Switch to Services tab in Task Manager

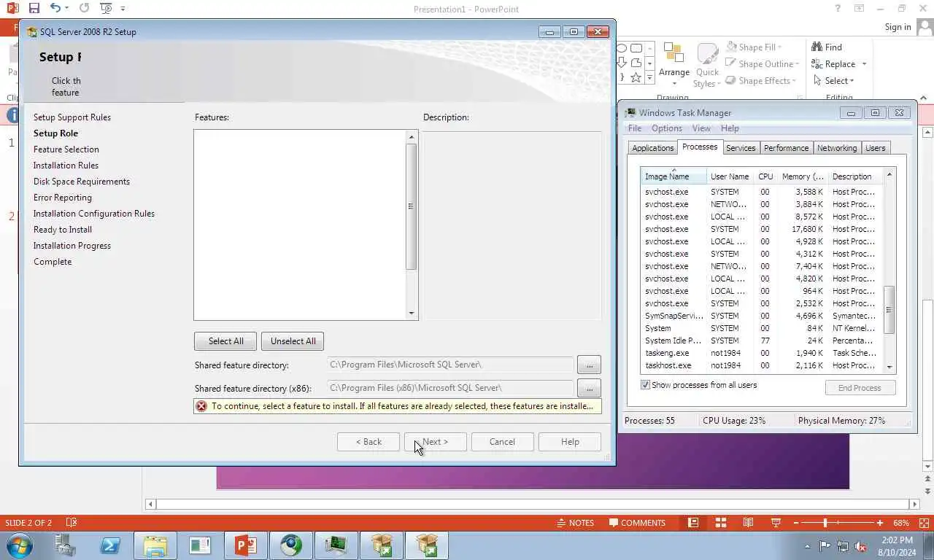click(741, 148)
